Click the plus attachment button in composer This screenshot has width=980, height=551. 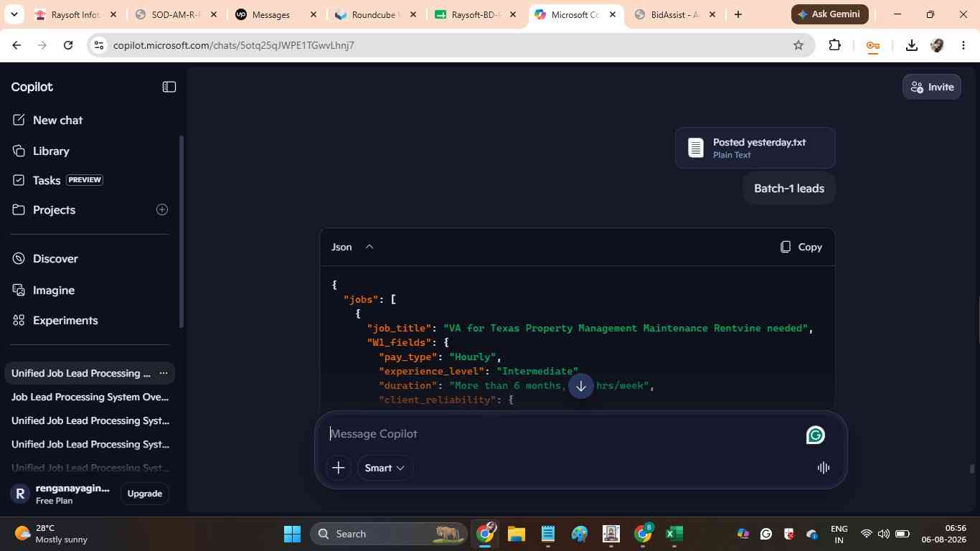click(339, 468)
